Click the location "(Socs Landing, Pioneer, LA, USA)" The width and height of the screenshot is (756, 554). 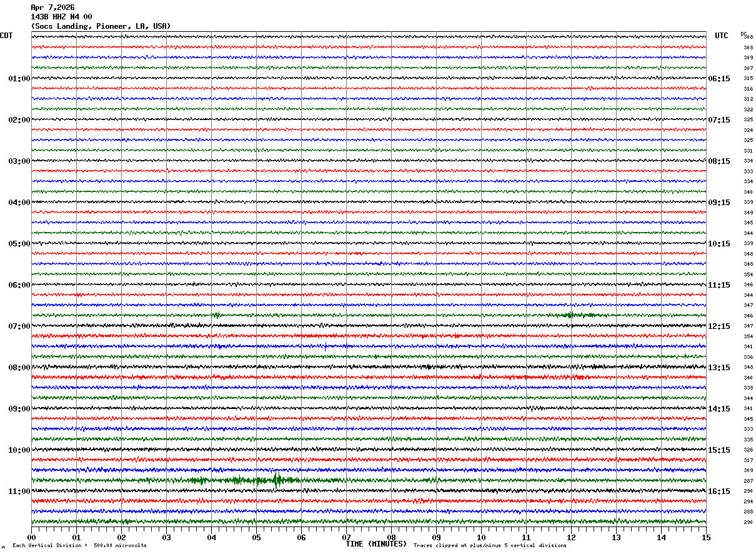pyautogui.click(x=101, y=26)
